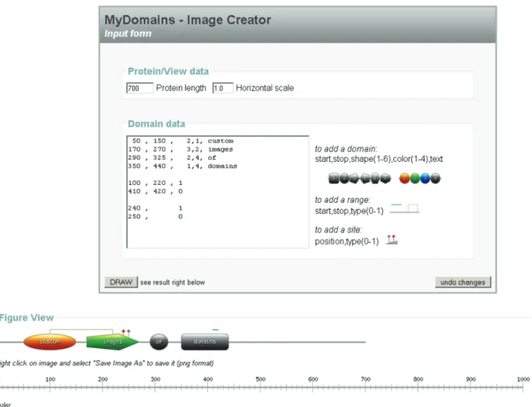Click the green range line above domains box

pos(215,329)
